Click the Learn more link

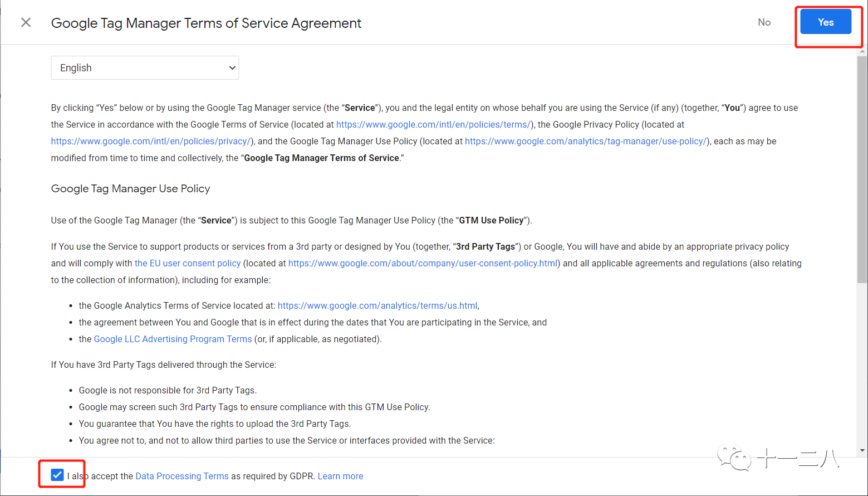pos(340,476)
